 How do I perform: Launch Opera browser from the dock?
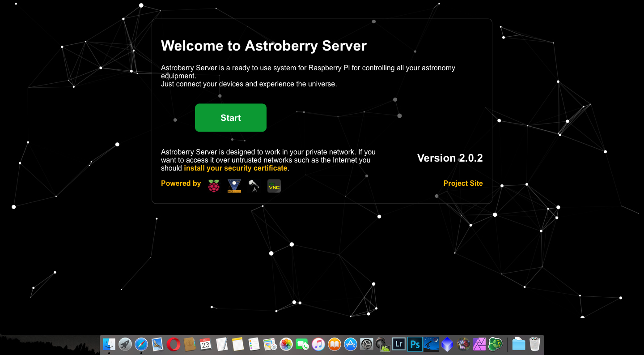tap(174, 344)
